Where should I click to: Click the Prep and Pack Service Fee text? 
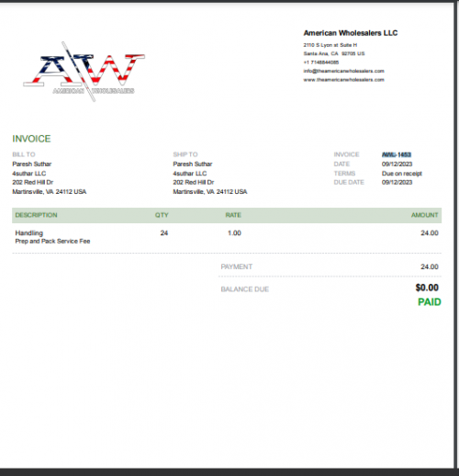click(x=52, y=242)
